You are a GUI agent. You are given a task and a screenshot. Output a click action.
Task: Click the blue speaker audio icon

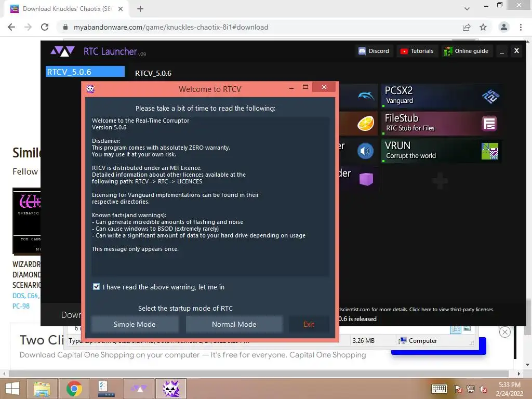(x=365, y=151)
